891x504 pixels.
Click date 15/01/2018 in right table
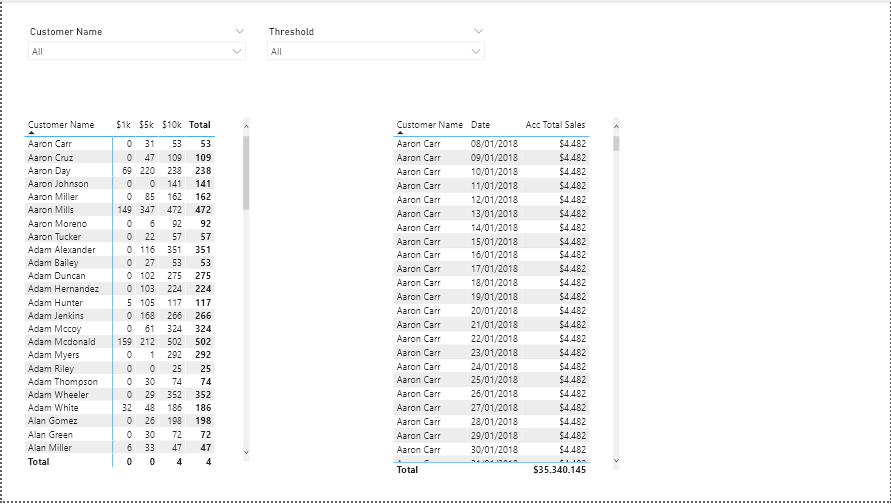tap(494, 241)
